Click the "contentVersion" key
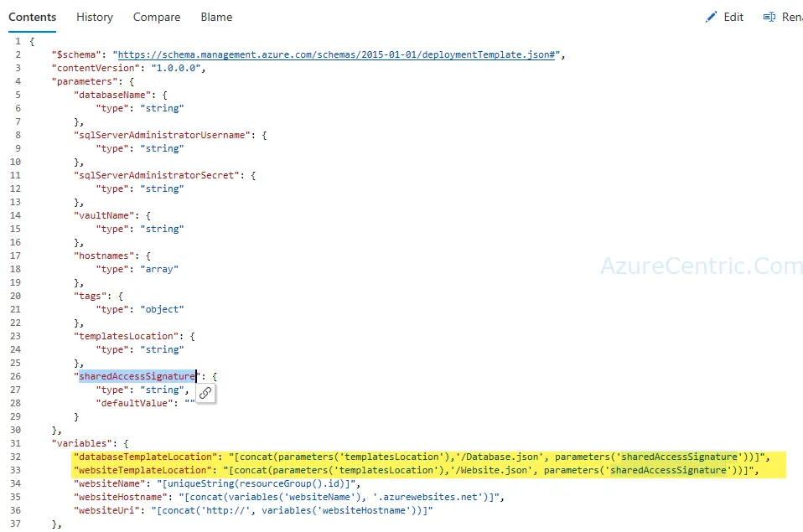 [x=96, y=68]
